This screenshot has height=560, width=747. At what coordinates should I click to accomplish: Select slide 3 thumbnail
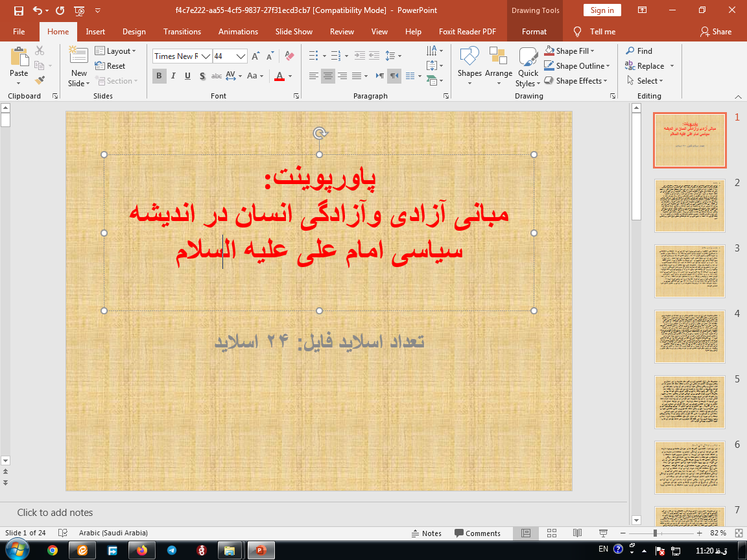689,271
